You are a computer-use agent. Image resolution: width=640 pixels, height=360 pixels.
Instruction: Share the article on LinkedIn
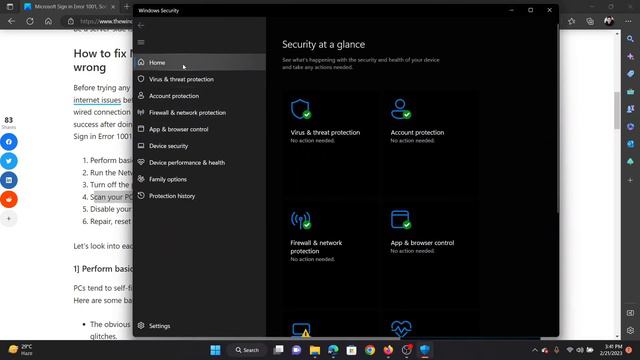pos(9,180)
